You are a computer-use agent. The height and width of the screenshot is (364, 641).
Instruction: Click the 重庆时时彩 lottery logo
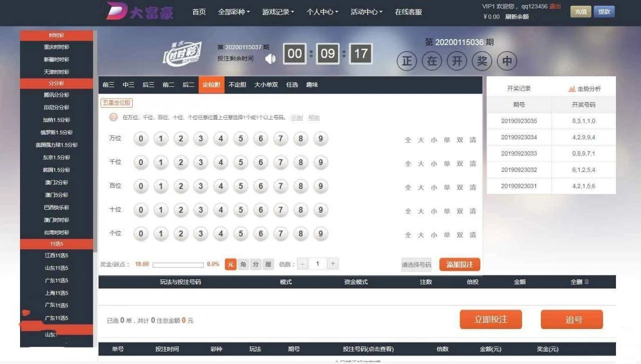click(183, 53)
